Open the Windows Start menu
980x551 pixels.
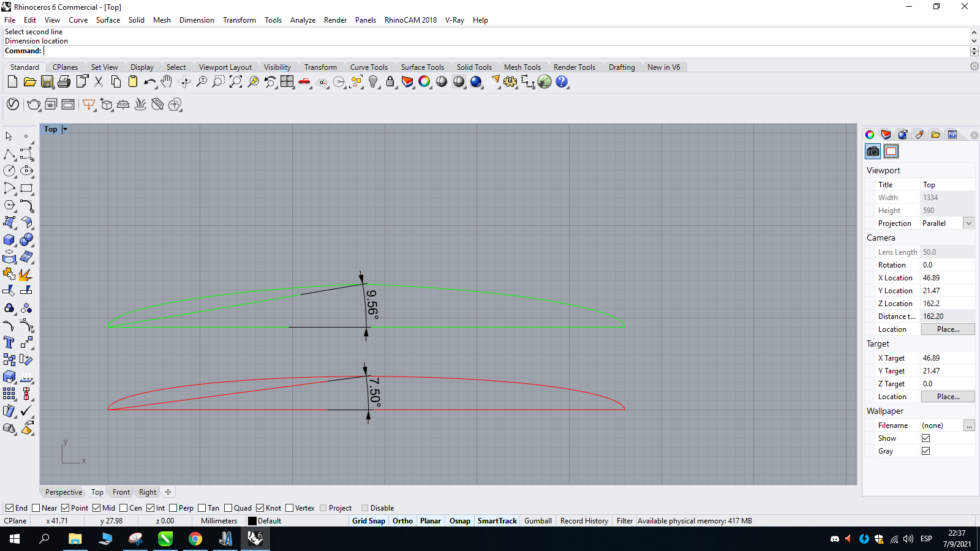(x=15, y=539)
